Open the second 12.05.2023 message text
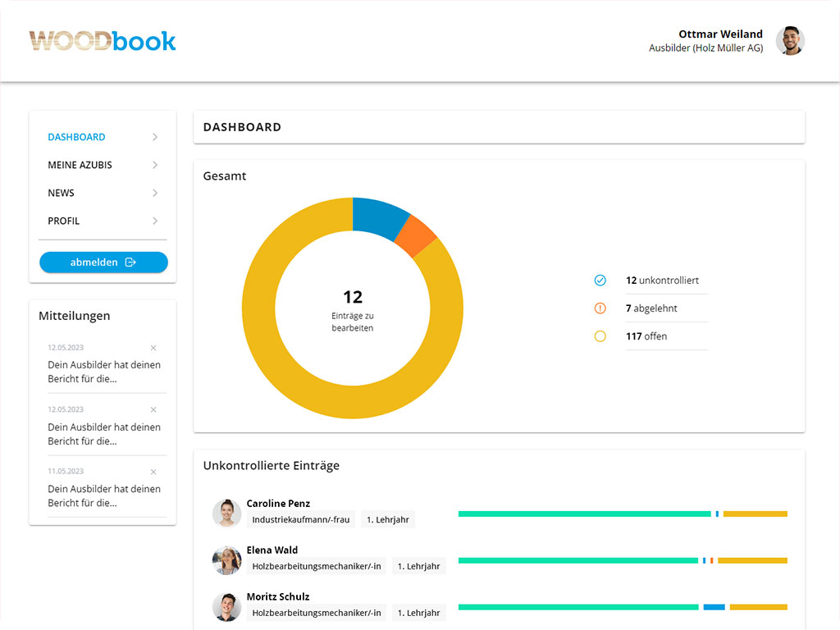Viewport: 840px width, 630px height. (x=104, y=434)
